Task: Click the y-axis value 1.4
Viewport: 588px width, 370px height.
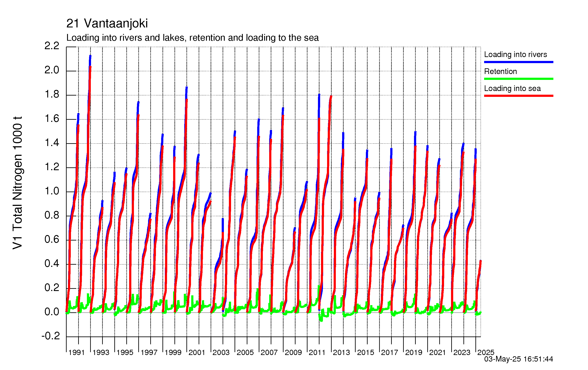Action: pyautogui.click(x=52, y=143)
